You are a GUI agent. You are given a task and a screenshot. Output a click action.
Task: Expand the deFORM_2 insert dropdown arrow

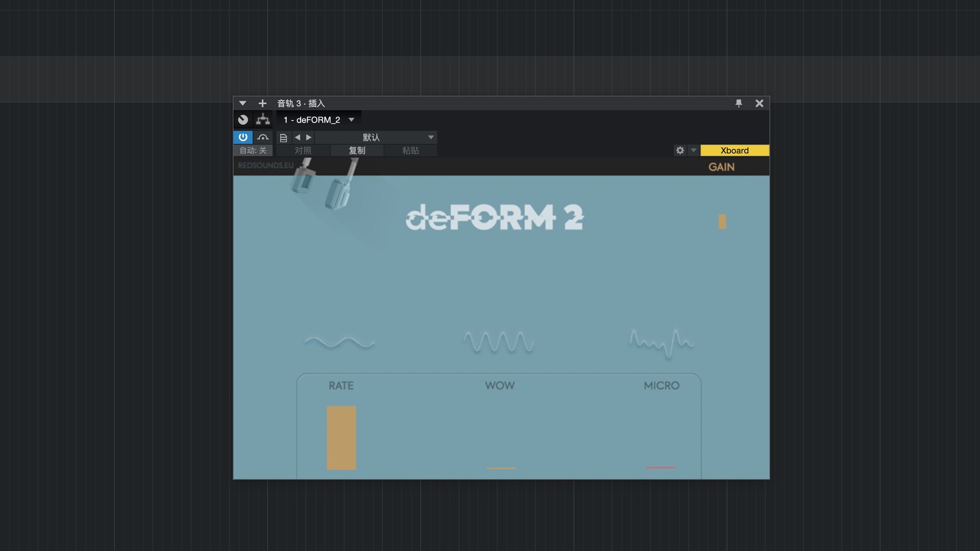[x=351, y=120]
